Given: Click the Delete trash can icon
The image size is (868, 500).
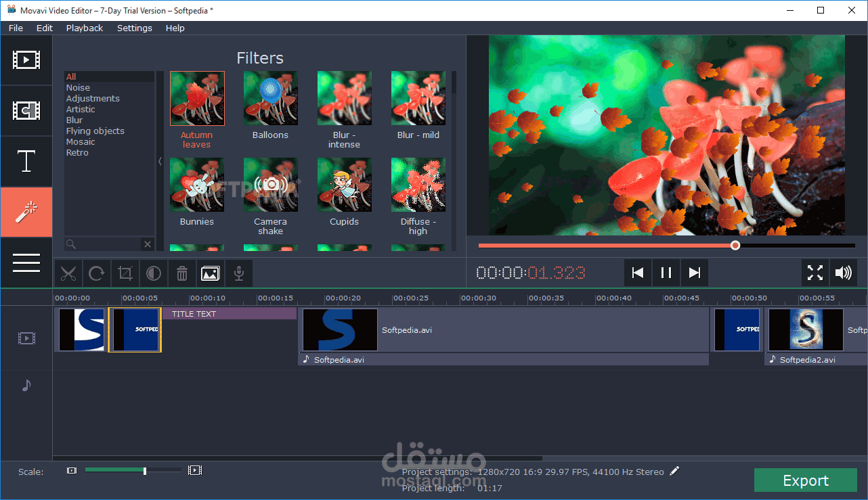Looking at the screenshot, I should 182,273.
